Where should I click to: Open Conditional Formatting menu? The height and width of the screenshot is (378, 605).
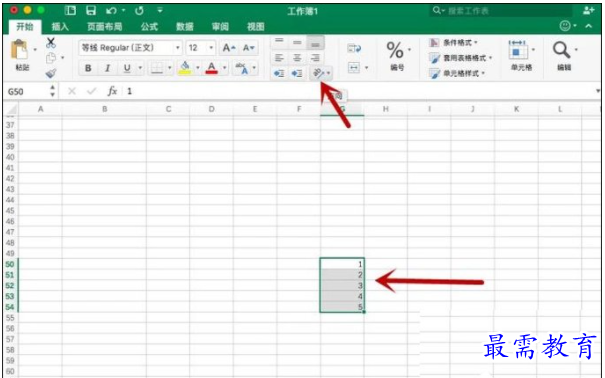click(453, 42)
